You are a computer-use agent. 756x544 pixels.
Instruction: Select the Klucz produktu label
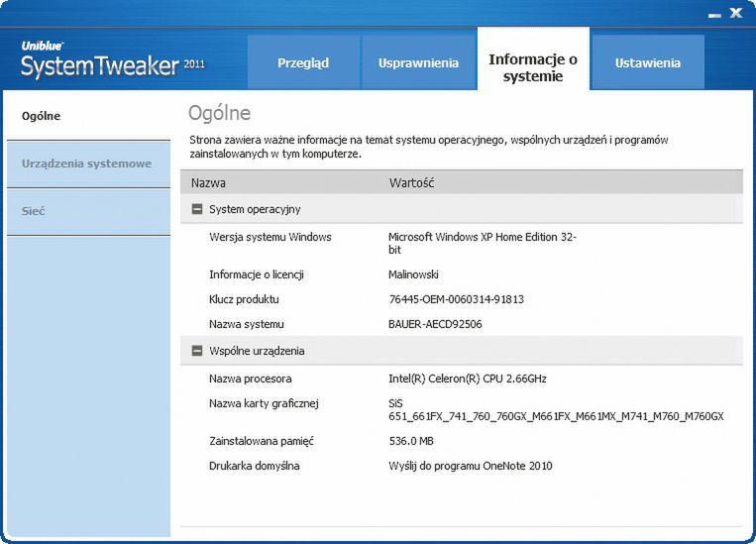pyautogui.click(x=244, y=299)
